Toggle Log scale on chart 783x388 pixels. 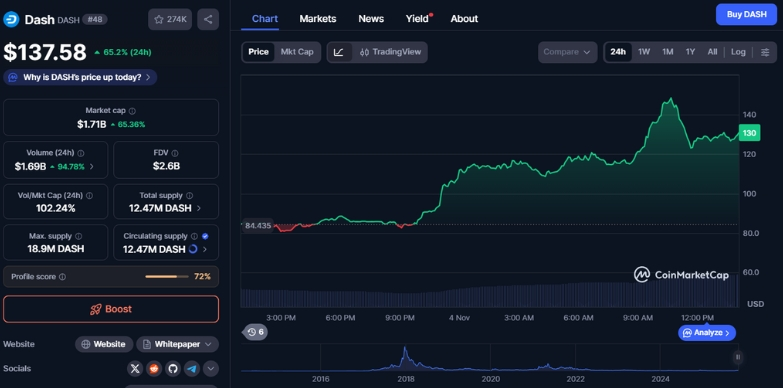pos(738,52)
